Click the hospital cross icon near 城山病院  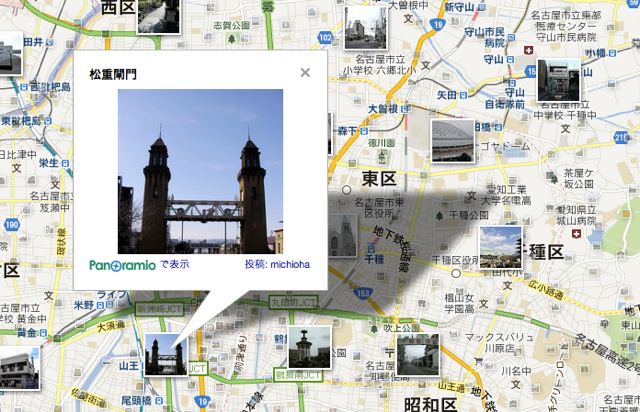coord(576,234)
